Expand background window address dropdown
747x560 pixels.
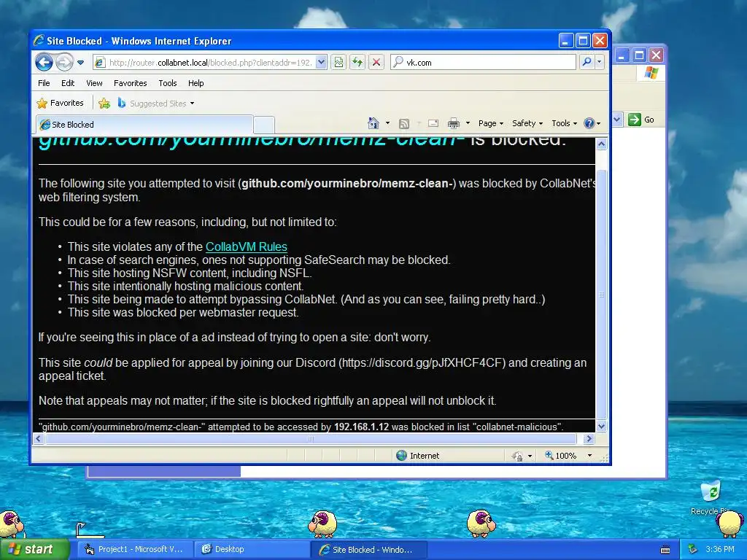(x=617, y=120)
